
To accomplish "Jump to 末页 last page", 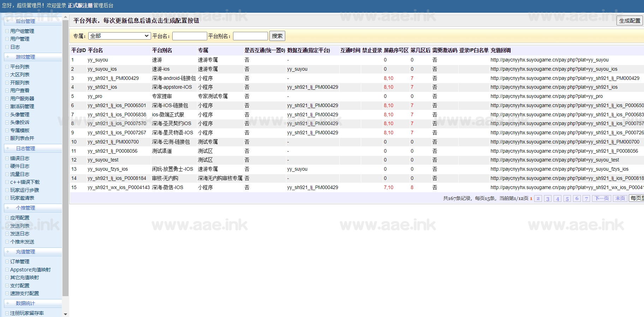I will pyautogui.click(x=620, y=199).
